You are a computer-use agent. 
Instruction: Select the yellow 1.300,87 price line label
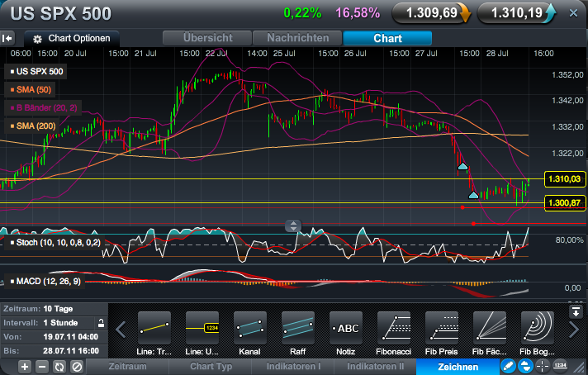point(564,203)
